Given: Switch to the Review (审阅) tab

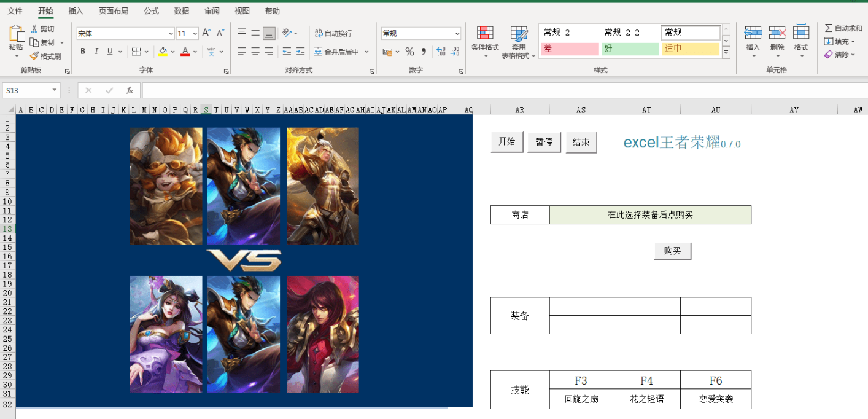Looking at the screenshot, I should coord(212,11).
